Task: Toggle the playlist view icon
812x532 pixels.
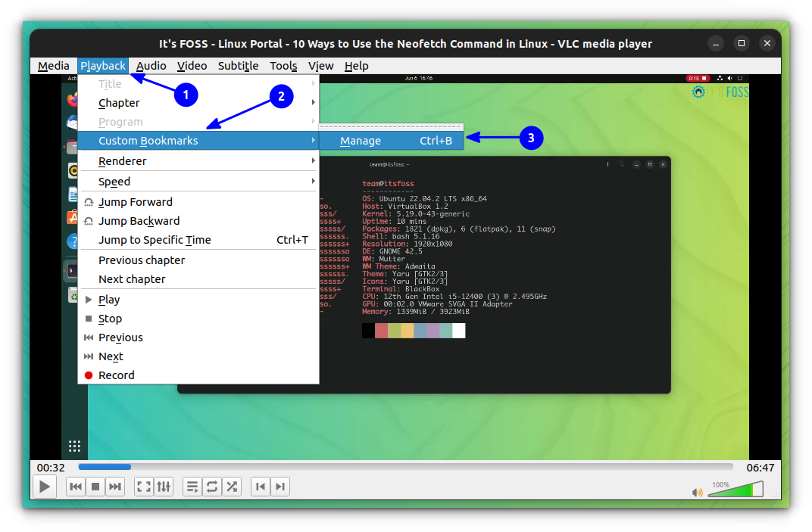Action: point(192,487)
